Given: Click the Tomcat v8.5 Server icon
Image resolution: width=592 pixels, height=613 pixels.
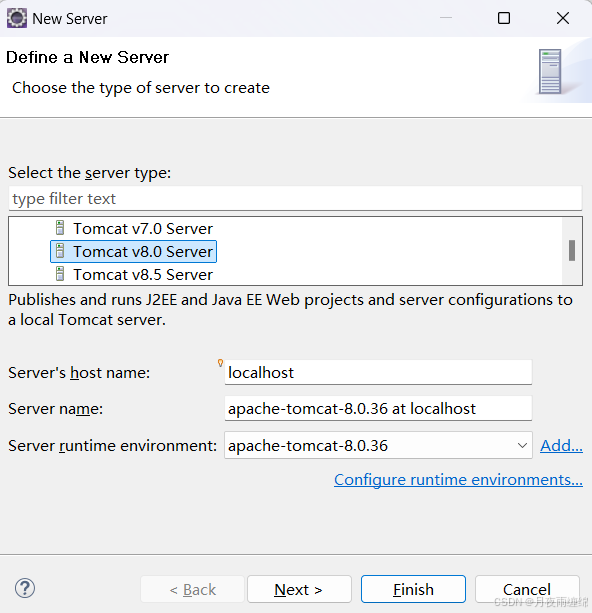Looking at the screenshot, I should tap(60, 274).
